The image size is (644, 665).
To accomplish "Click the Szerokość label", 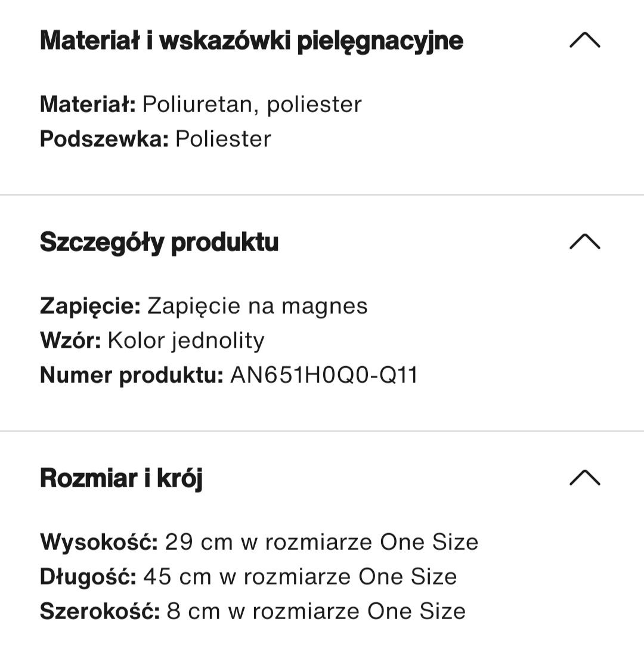I will tap(100, 611).
